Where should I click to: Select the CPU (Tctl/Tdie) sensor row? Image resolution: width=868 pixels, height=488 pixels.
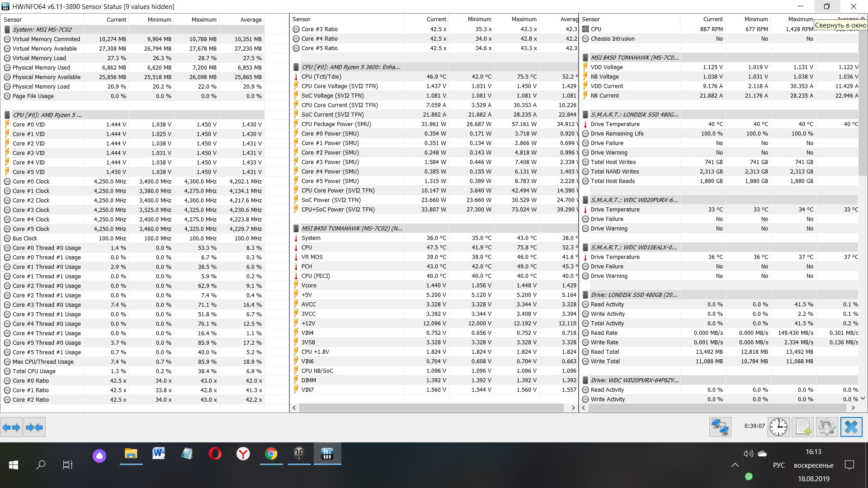click(x=321, y=76)
